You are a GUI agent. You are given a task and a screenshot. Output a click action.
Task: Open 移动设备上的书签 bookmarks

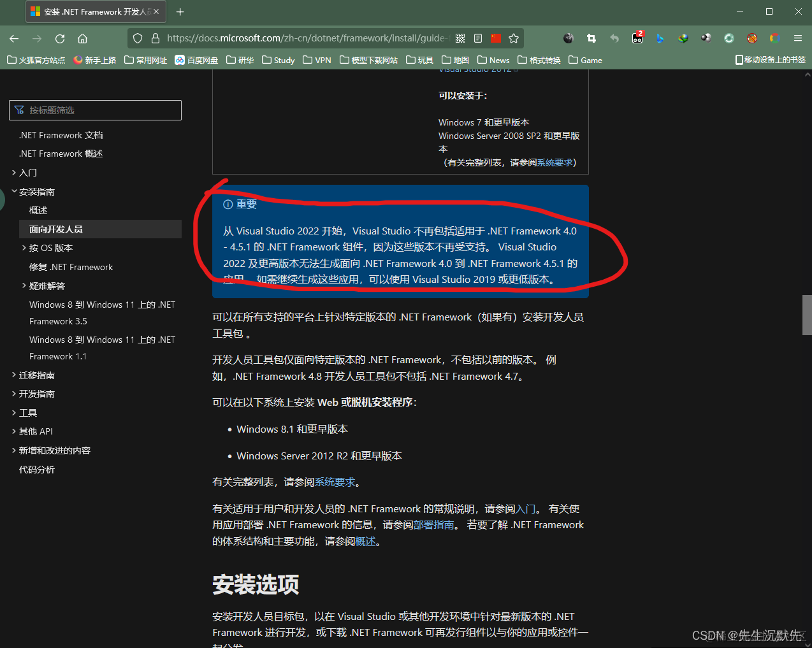click(x=771, y=60)
